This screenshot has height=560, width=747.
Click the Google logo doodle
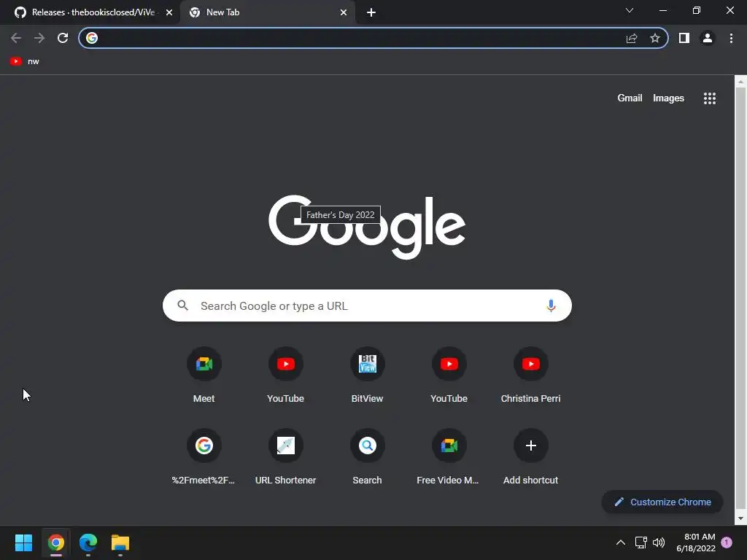(x=367, y=227)
